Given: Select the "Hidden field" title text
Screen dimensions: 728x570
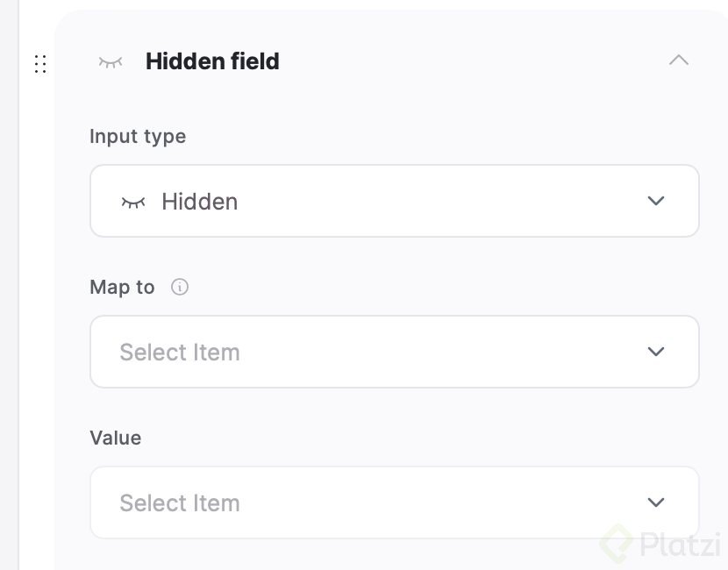Looking at the screenshot, I should point(212,61).
